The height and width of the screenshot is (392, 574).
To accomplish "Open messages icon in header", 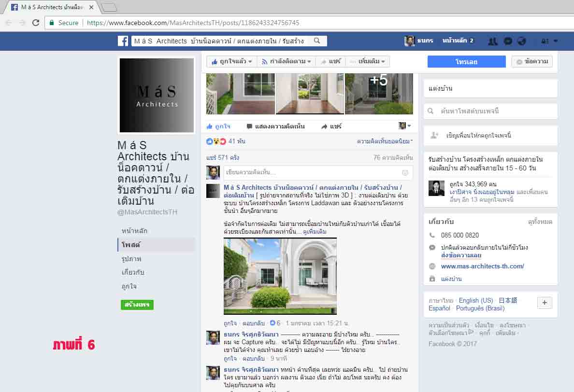I will tap(508, 41).
